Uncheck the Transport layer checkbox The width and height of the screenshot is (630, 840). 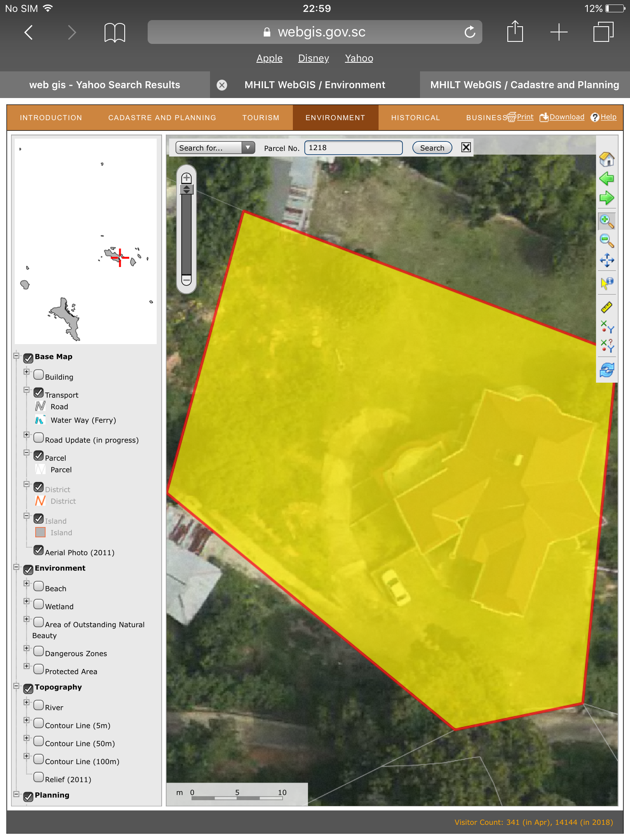point(39,393)
